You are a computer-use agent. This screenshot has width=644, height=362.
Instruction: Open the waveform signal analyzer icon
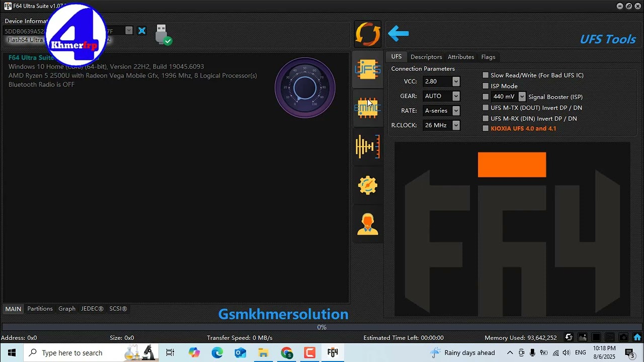(368, 146)
